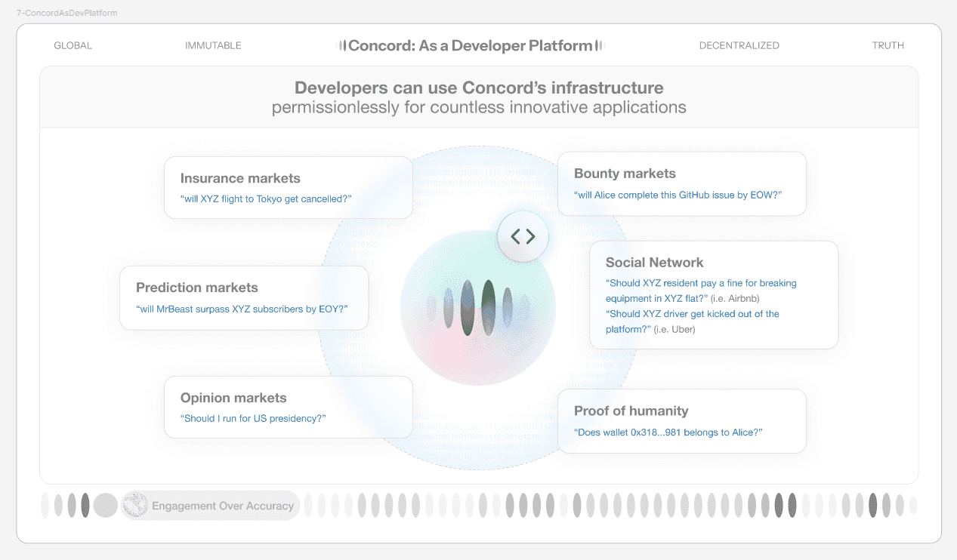Click the Alice GitHub issue question
Screen dimensions: 957x560
pos(678,195)
